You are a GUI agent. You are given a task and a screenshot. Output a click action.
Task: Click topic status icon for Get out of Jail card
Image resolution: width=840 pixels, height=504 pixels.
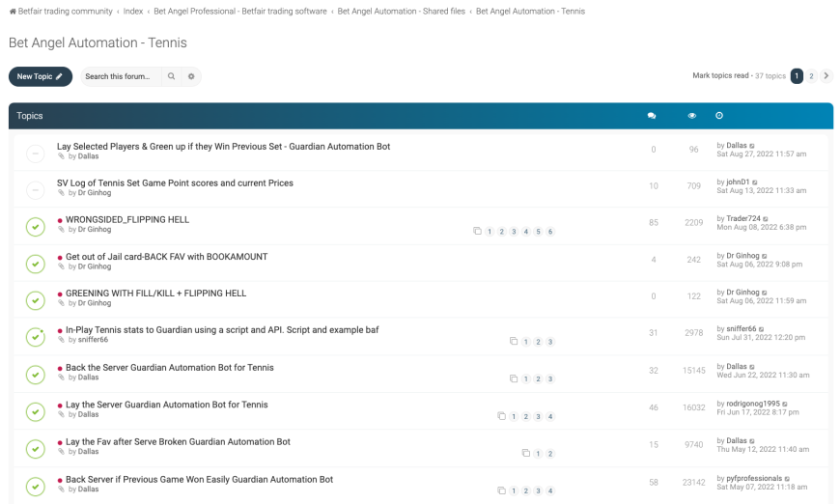pos(36,264)
